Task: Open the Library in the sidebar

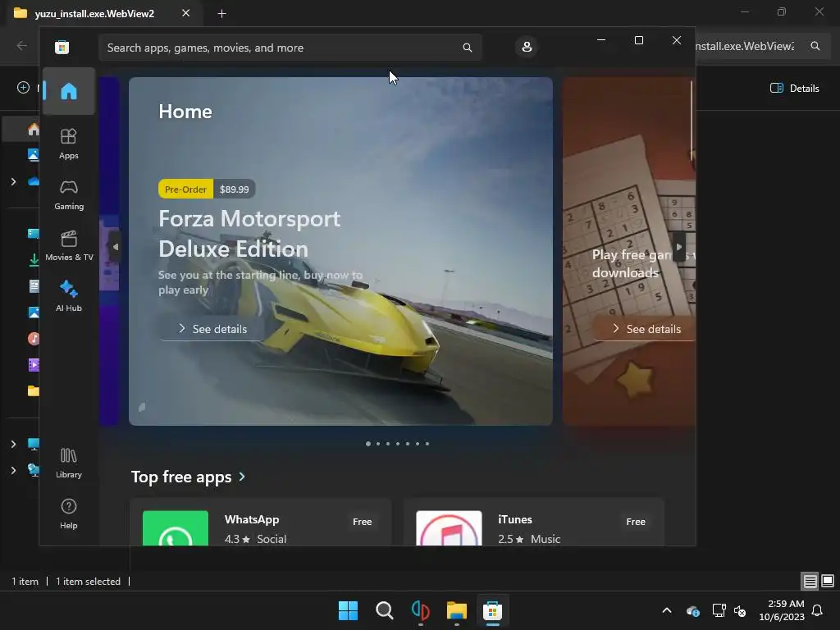Action: pos(69,463)
